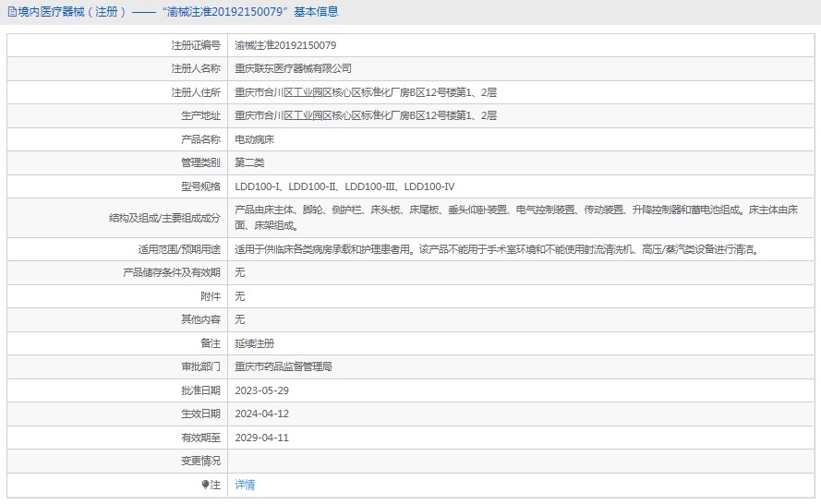The image size is (821, 504).
Task: Click the 适用范围 description text
Action: (x=497, y=249)
